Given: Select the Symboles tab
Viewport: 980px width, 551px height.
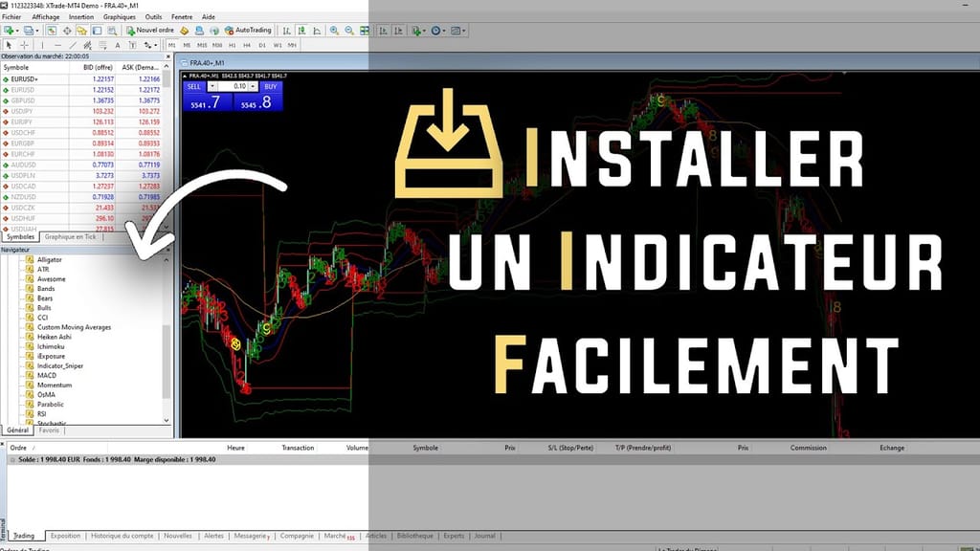Looking at the screenshot, I should tap(20, 237).
